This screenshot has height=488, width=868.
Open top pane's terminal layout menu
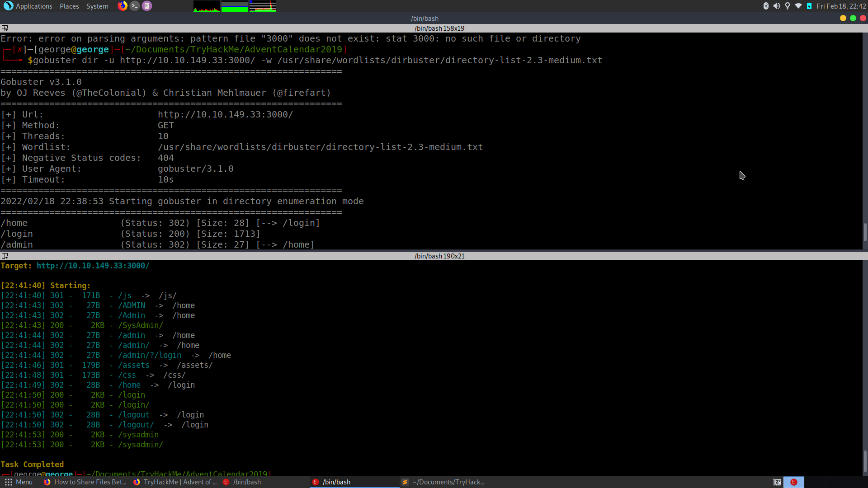pyautogui.click(x=5, y=28)
